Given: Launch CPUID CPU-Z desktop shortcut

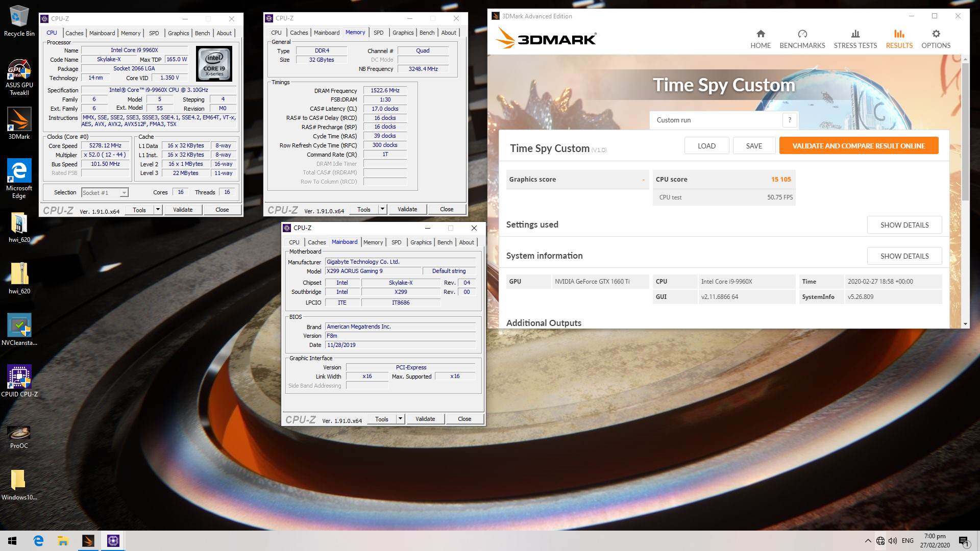Looking at the screenshot, I should (x=19, y=381).
